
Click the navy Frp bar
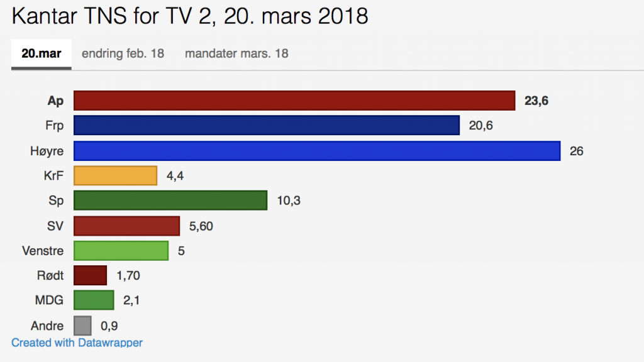point(267,126)
